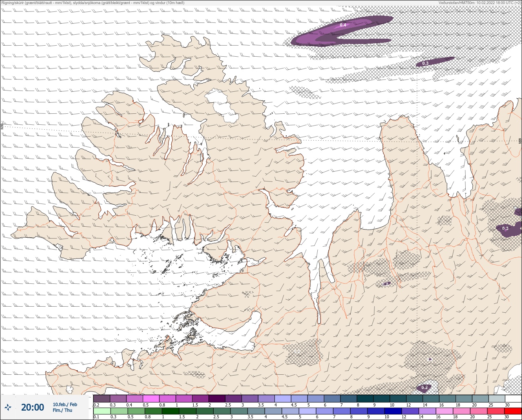Click the 0.3 label on the eastern land patch
522x420 pixels.
[505, 228]
